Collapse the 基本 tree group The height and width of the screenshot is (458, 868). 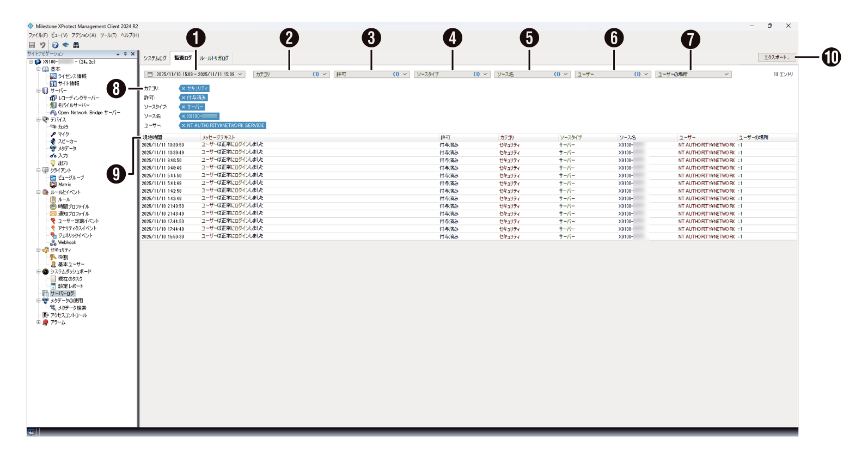tap(38, 69)
